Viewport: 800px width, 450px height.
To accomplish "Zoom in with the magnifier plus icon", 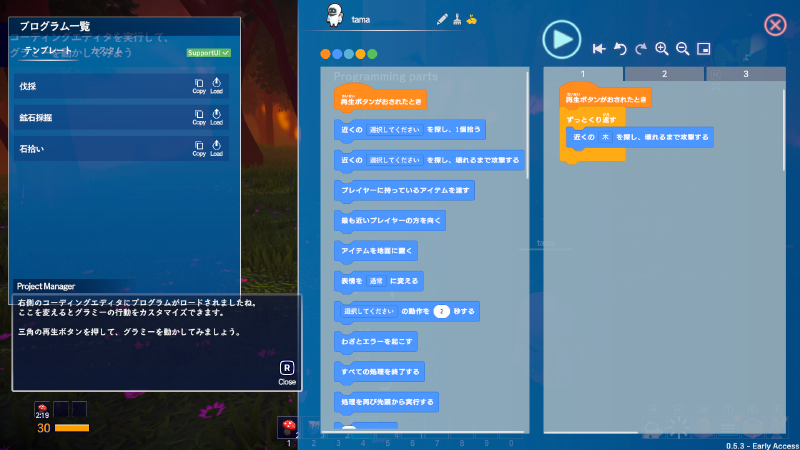I will point(661,48).
